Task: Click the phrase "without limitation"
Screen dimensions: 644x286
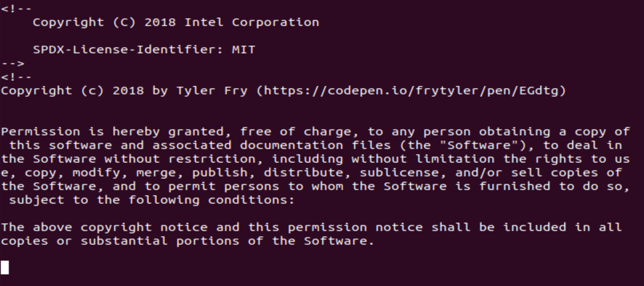Action: pyautogui.click(x=423, y=159)
